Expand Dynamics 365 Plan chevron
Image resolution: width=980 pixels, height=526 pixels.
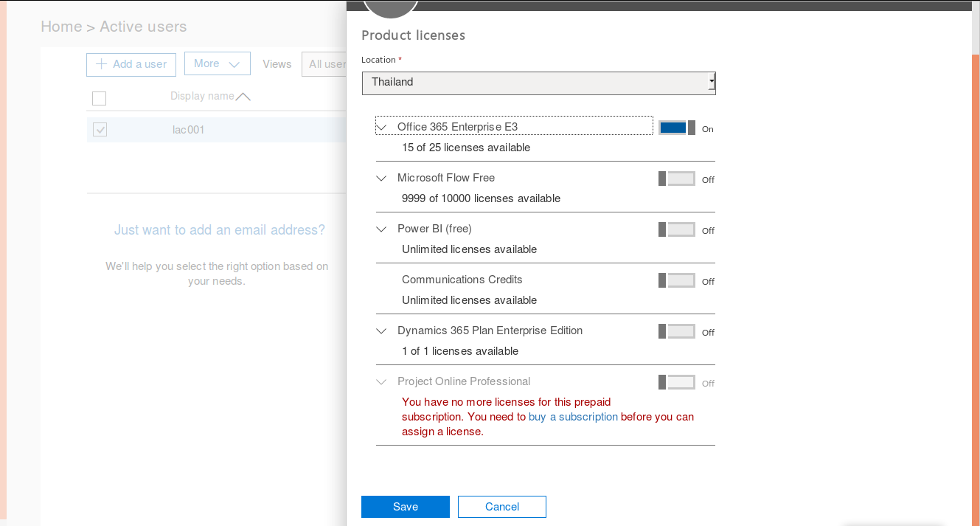[x=381, y=331]
